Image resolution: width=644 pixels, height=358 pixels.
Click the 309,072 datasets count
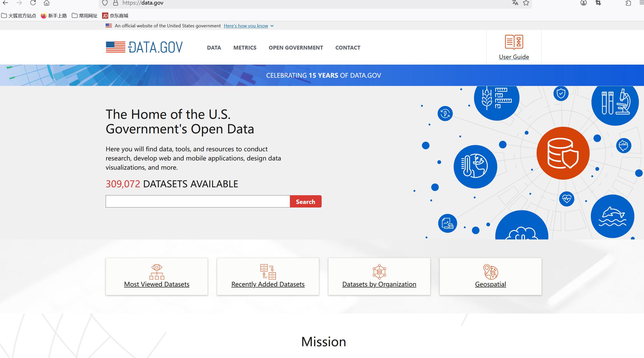[x=123, y=184]
